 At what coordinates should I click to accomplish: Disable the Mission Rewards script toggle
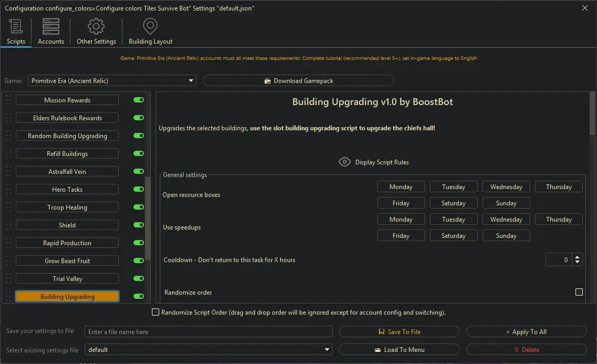pos(138,100)
